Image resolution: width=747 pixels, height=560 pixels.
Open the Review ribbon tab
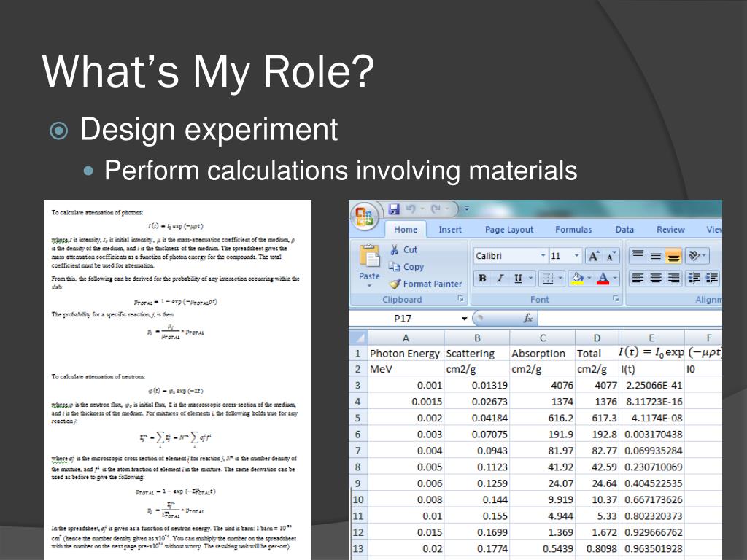click(671, 230)
